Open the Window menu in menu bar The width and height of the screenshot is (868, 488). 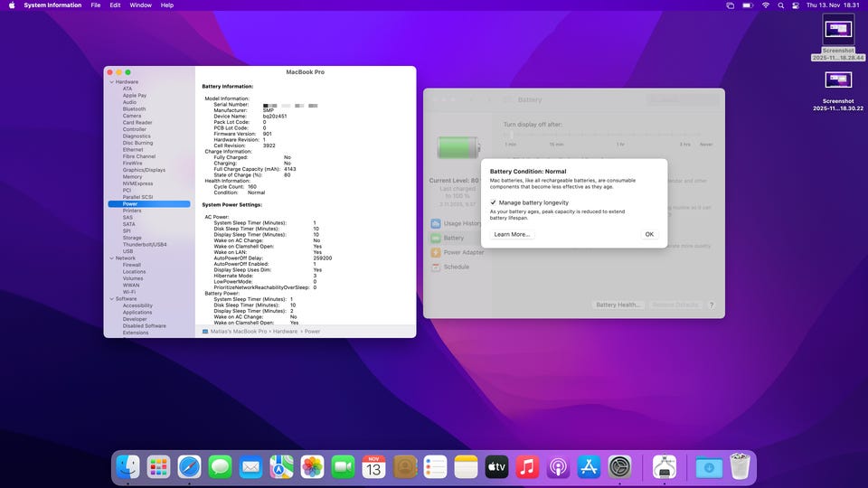(x=140, y=5)
